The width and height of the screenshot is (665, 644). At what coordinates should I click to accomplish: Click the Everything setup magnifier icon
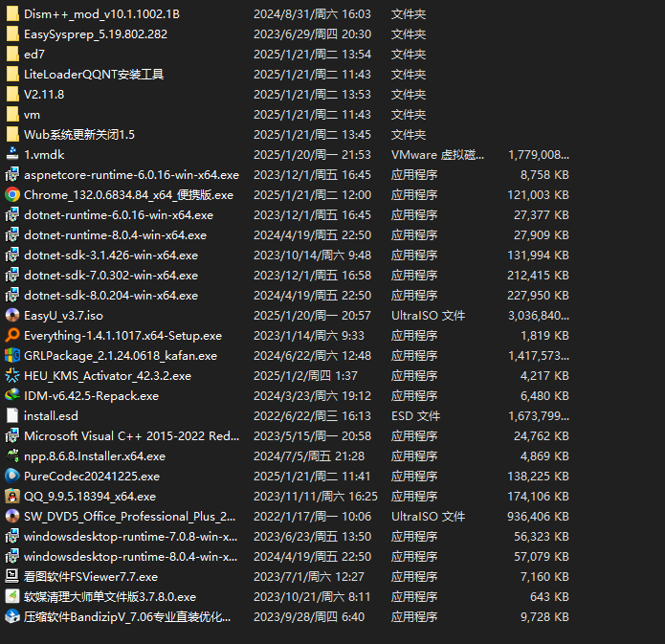pyautogui.click(x=12, y=335)
